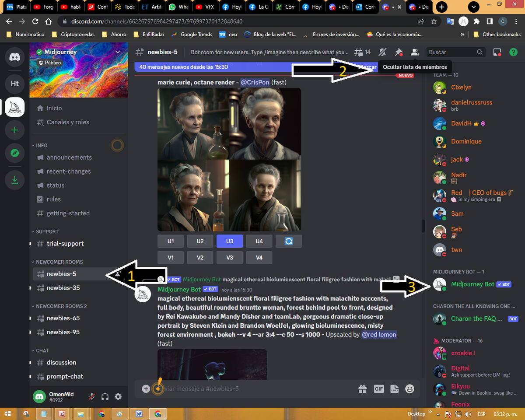Bookmark this page with the star
Screen dimensions: 525x420
434,21
